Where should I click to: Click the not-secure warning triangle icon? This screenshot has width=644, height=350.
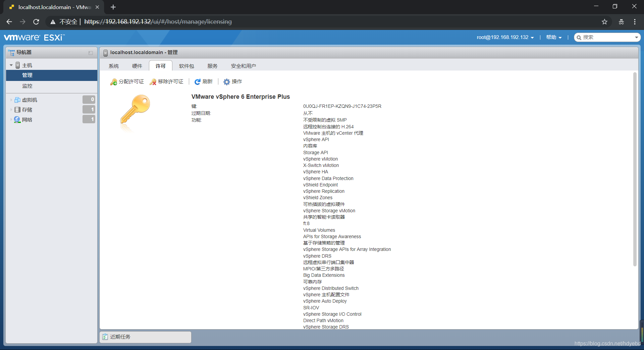click(x=53, y=22)
